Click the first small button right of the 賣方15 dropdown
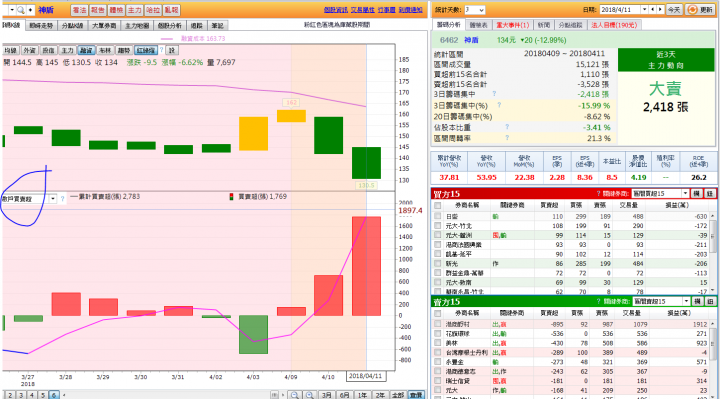Viewport: 720px width, 399px height. (x=697, y=302)
